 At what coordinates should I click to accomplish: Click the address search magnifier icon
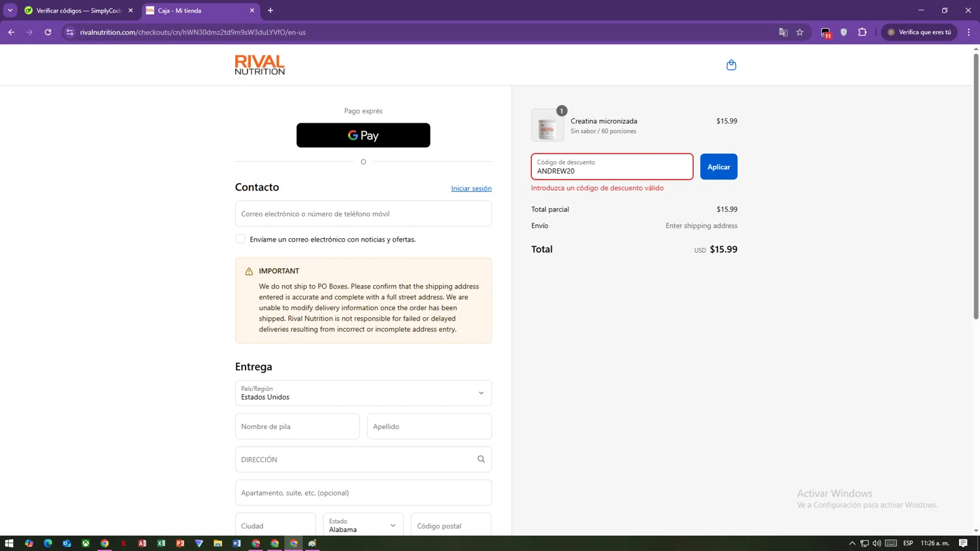[481, 460]
